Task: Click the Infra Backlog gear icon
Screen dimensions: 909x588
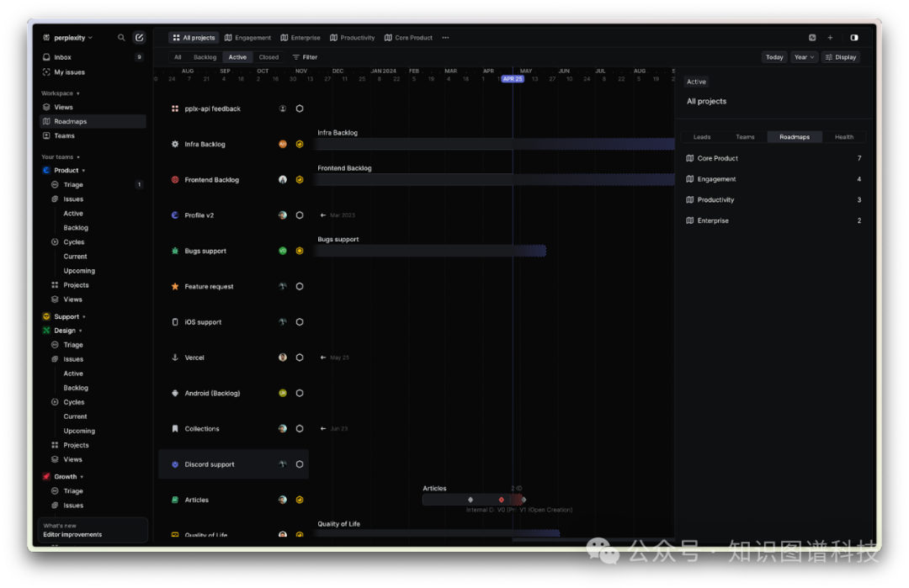Action: pyautogui.click(x=175, y=145)
